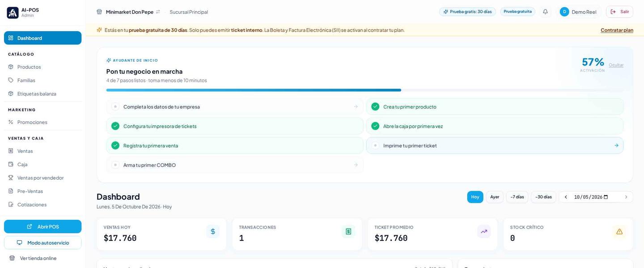This screenshot has height=268, width=644.
Task: Click the Demo Reel avatar icon
Action: [564, 12]
